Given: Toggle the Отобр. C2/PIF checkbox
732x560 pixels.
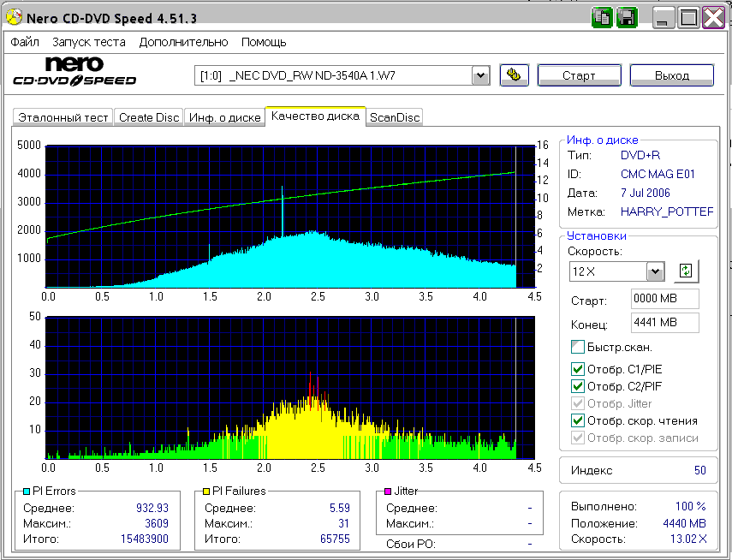Looking at the screenshot, I should pyautogui.click(x=578, y=387).
